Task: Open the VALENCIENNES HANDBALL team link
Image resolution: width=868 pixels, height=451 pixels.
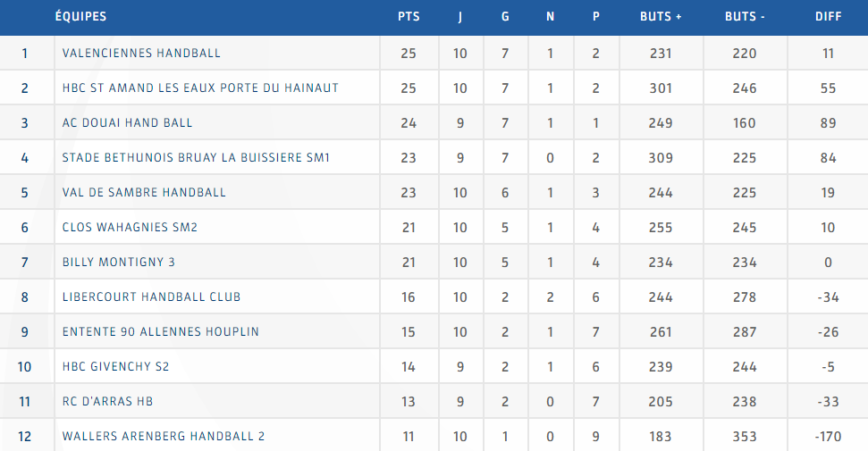Action: coord(141,53)
